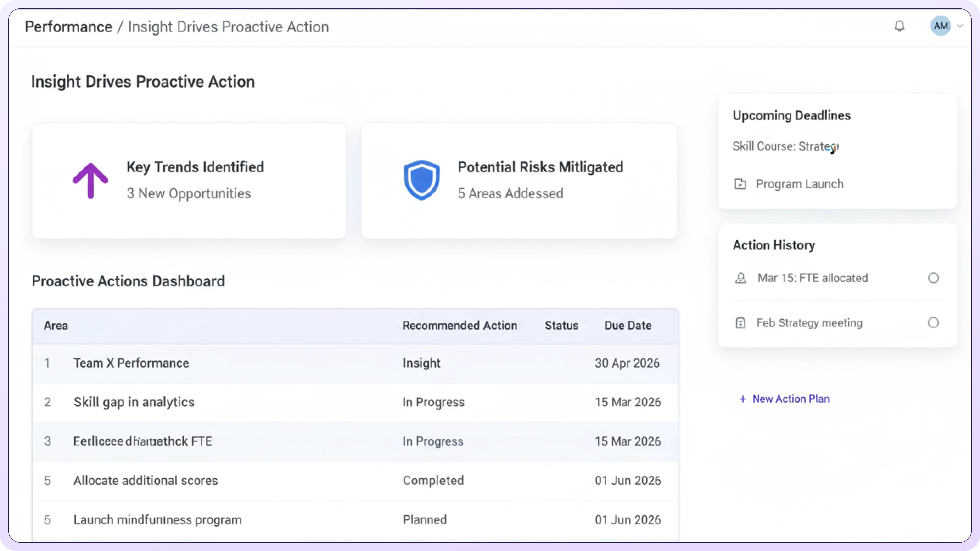Expand the account dropdown chevron
Screen dimensions: 980x551
coord(960,26)
